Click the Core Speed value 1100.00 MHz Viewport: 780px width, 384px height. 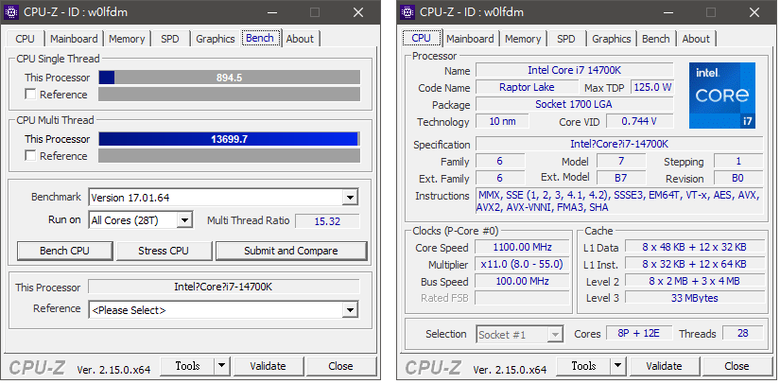(x=522, y=247)
